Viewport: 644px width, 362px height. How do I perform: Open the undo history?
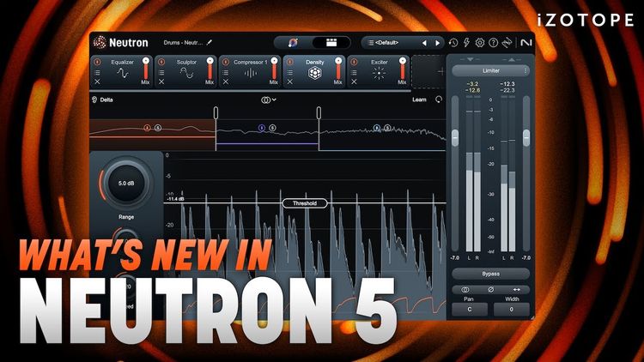pyautogui.click(x=453, y=42)
